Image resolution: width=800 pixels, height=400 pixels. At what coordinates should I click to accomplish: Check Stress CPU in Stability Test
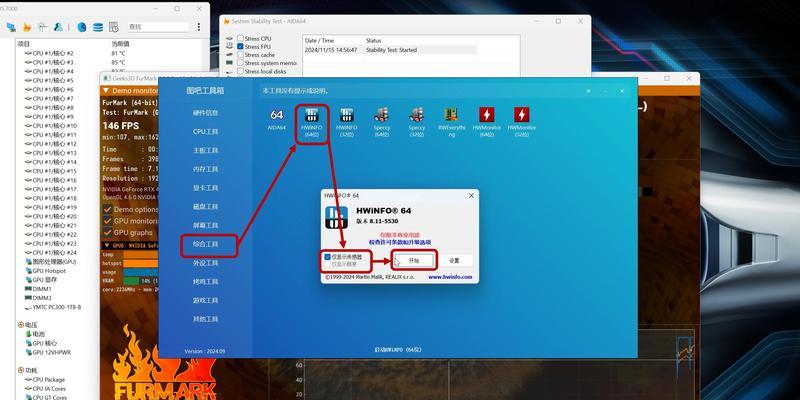240,38
